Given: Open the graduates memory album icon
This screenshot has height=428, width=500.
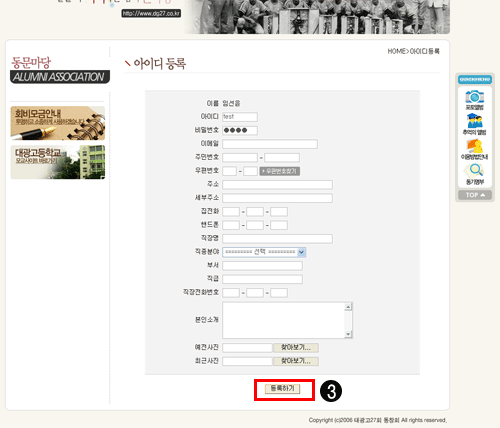Looking at the screenshot, I should coord(475,124).
